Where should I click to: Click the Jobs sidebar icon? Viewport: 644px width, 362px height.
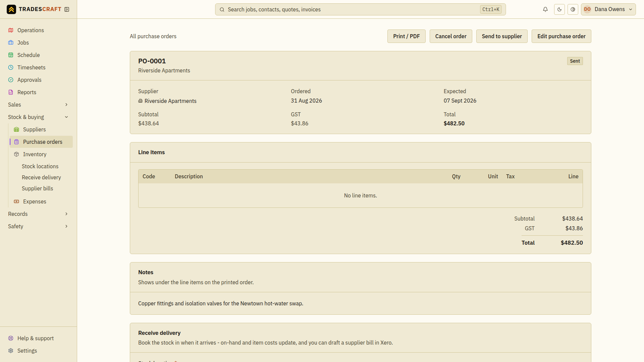click(11, 43)
